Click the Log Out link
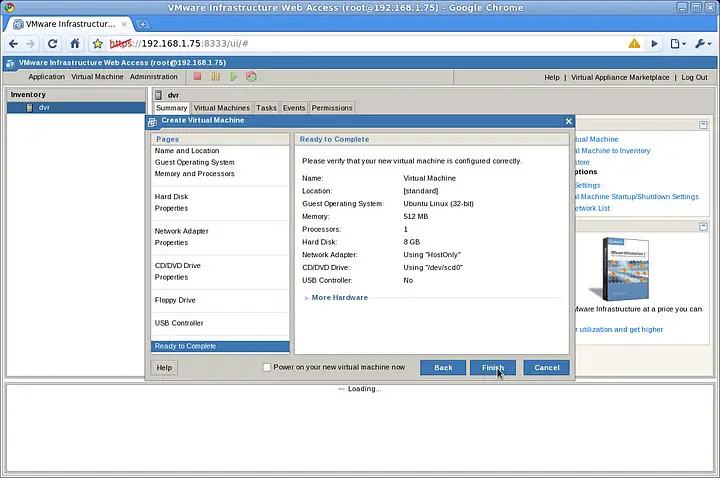The height and width of the screenshot is (478, 720). (x=694, y=77)
